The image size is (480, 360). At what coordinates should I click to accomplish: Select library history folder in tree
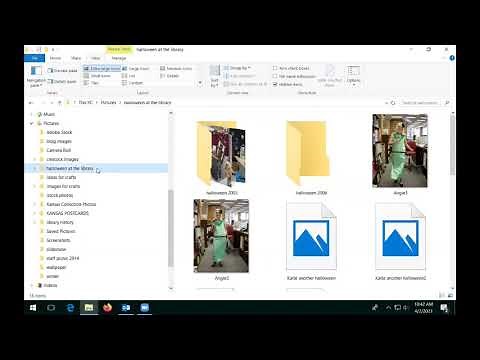coord(60,222)
